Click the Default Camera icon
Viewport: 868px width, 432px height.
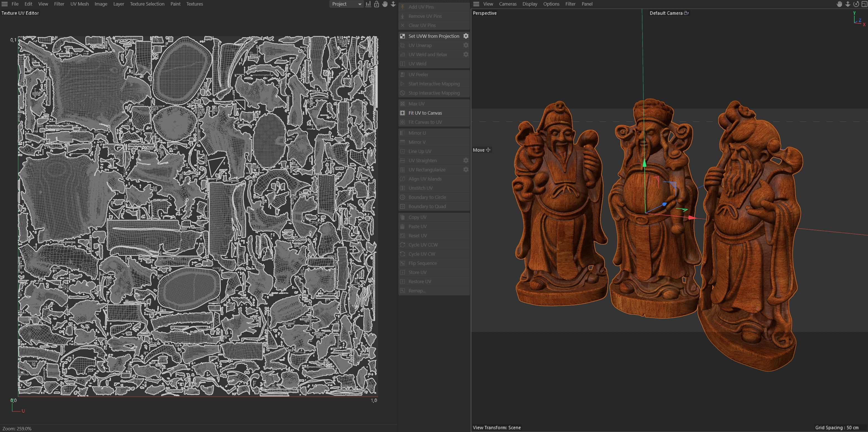point(686,13)
